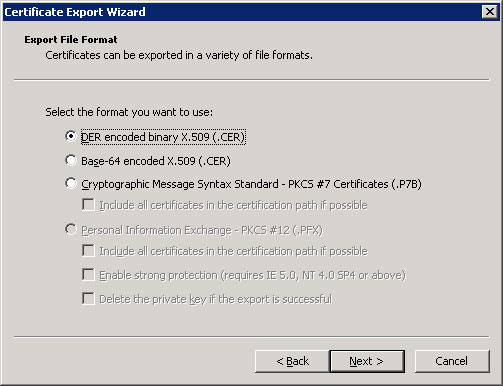503x386 pixels.
Task: Close the wizard with the X button
Action: (490, 12)
